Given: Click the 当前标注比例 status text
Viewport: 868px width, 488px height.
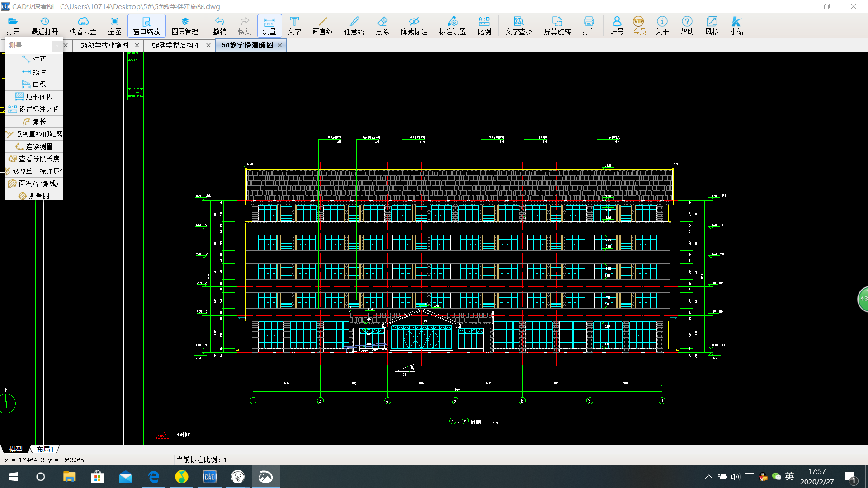Looking at the screenshot, I should (202, 460).
